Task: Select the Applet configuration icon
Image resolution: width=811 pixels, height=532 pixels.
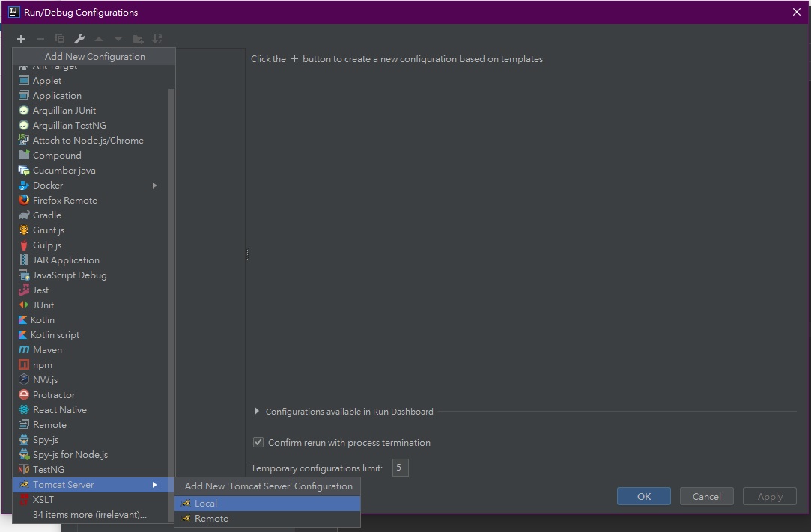Action: coord(24,80)
